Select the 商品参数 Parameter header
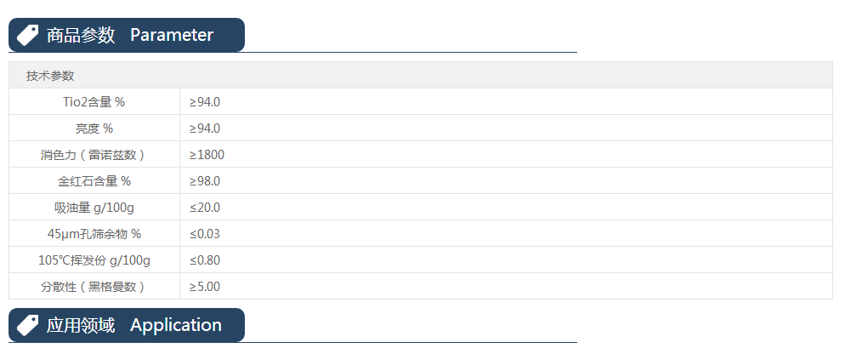Screen dimensions: 868x348 (129, 35)
